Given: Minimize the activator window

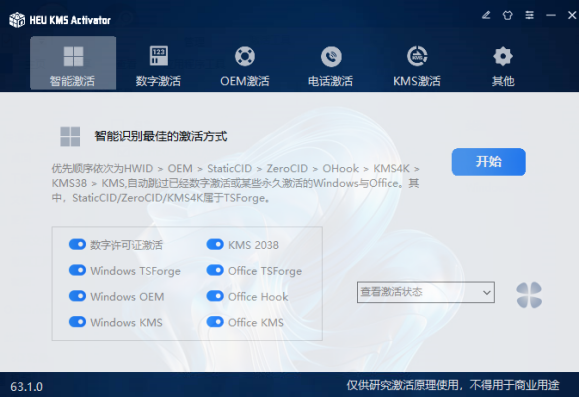Looking at the screenshot, I should click(x=551, y=15).
